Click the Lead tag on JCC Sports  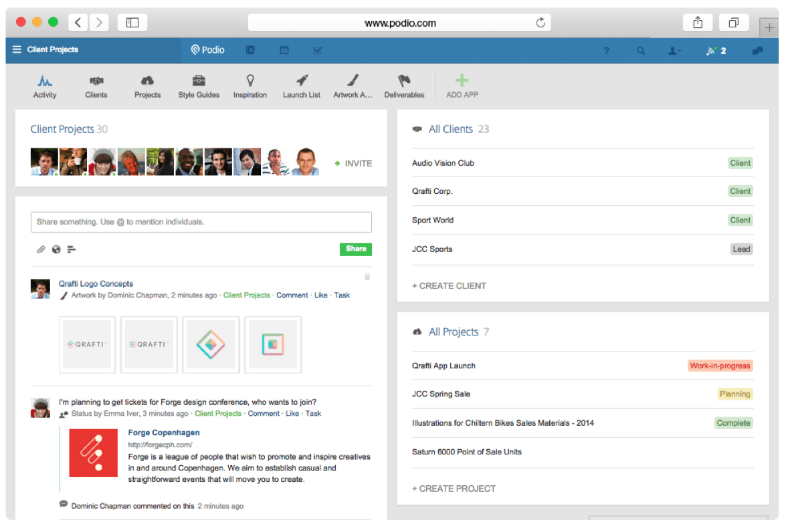pos(741,249)
